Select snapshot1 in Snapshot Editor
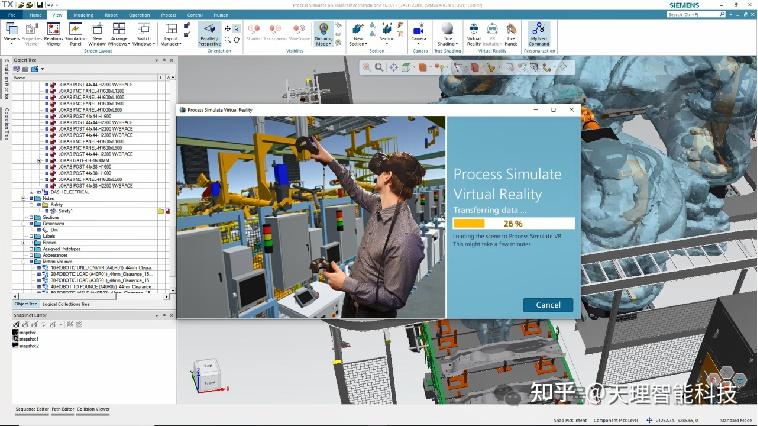The width and height of the screenshot is (758, 426). coord(25,339)
